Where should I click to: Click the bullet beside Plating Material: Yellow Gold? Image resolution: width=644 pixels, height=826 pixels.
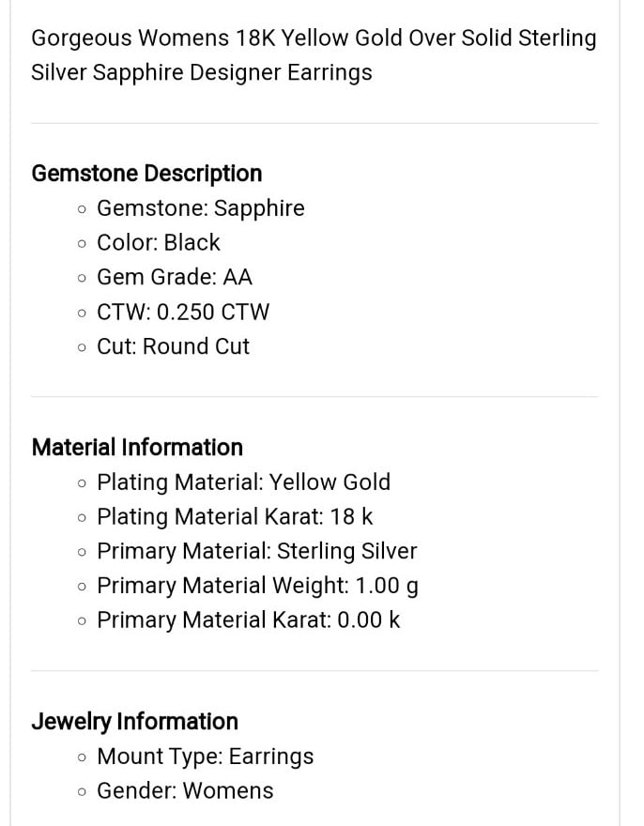(81, 483)
